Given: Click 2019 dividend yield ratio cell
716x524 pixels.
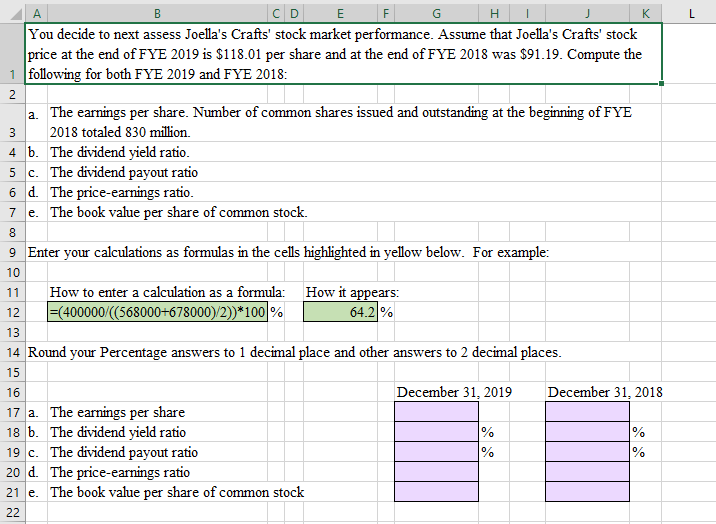Looking at the screenshot, I should coord(437,432).
